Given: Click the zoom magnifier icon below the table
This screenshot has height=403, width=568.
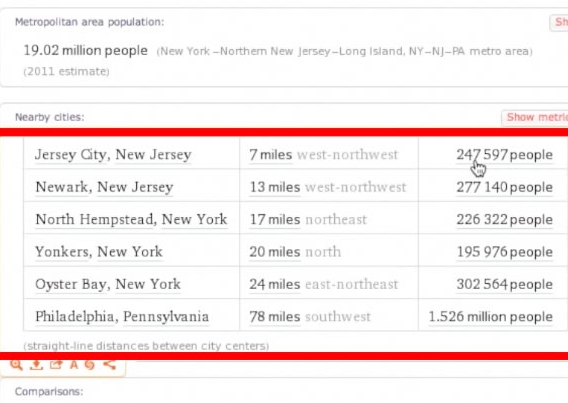Looking at the screenshot, I should point(16,365).
